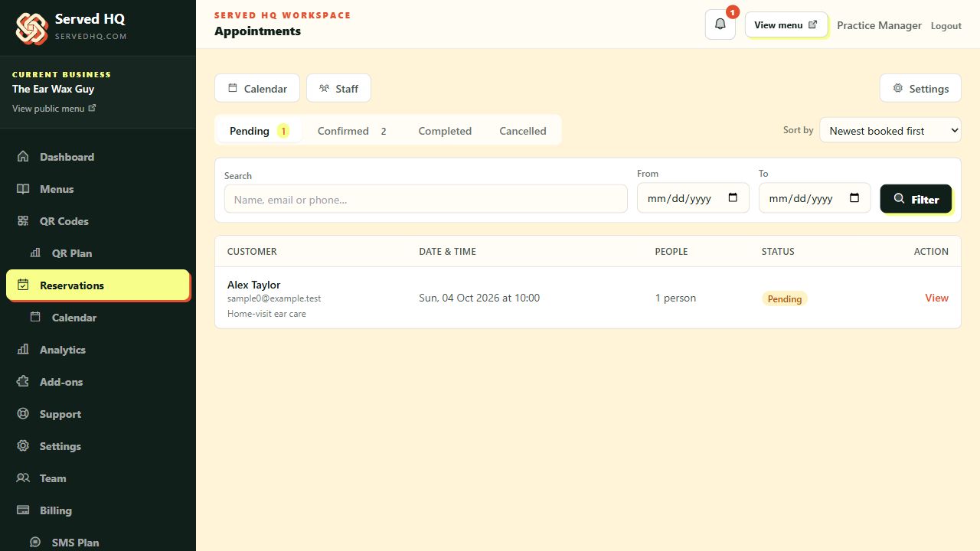Open the top Calendar button
The width and height of the screenshot is (980, 551).
pos(257,88)
